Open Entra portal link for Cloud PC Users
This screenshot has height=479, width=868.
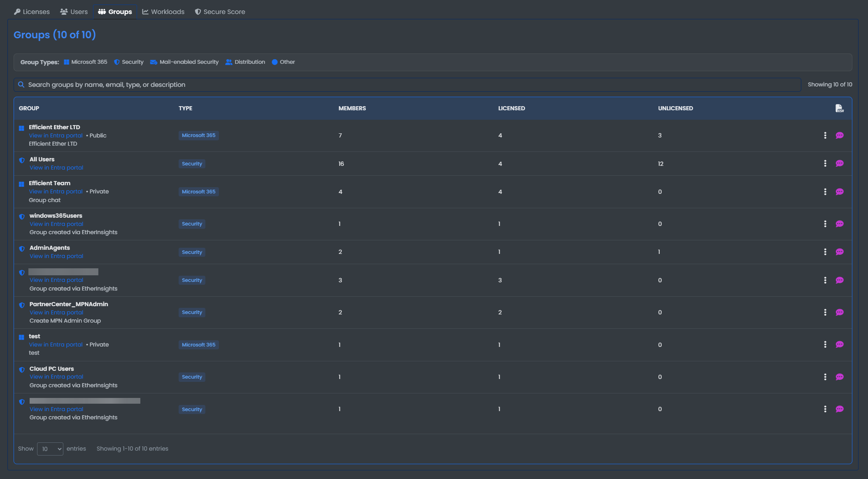[56, 377]
